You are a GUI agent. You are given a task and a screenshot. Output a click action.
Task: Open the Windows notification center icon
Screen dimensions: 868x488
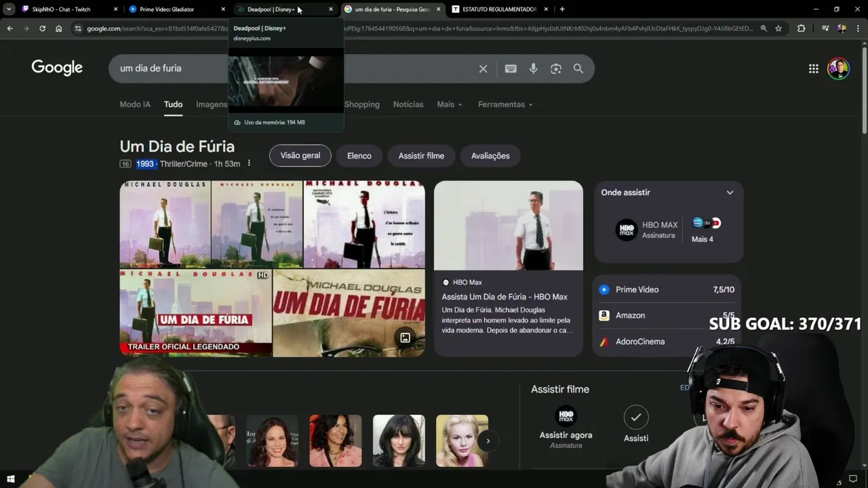[x=853, y=479]
